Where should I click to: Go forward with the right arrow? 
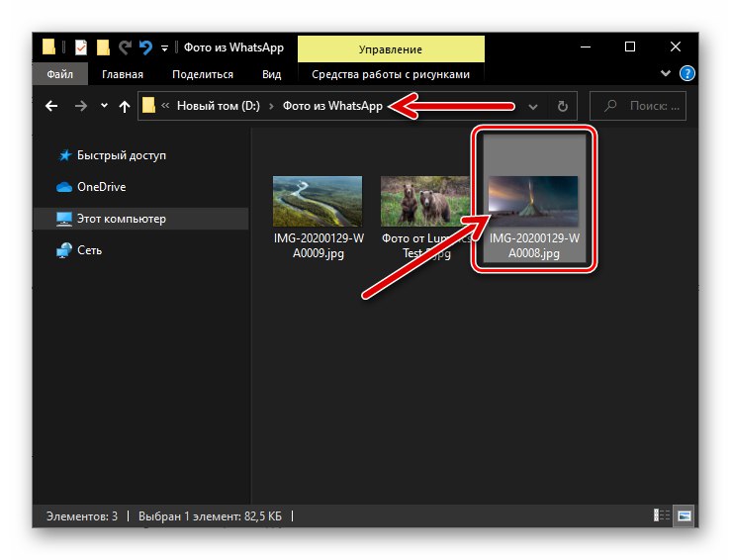point(81,106)
